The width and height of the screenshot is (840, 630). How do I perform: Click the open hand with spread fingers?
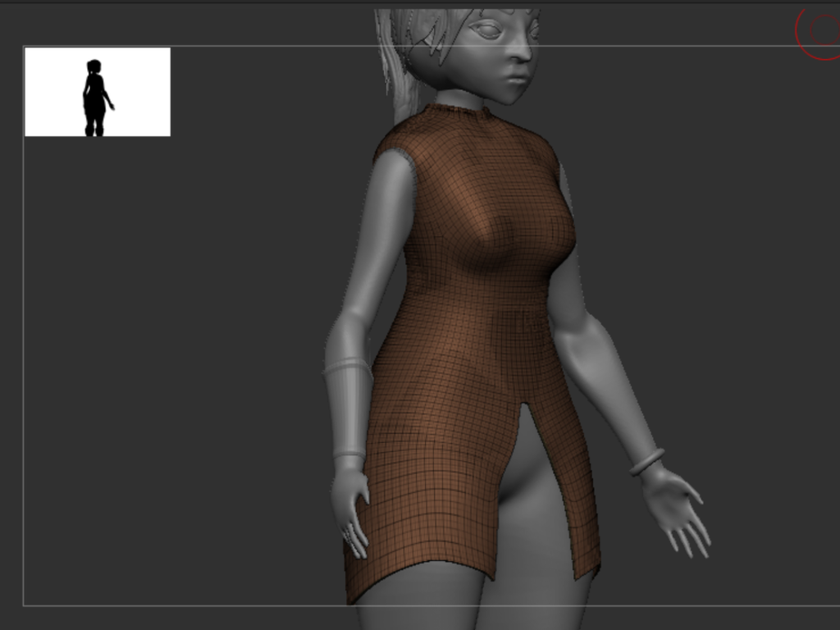click(677, 509)
